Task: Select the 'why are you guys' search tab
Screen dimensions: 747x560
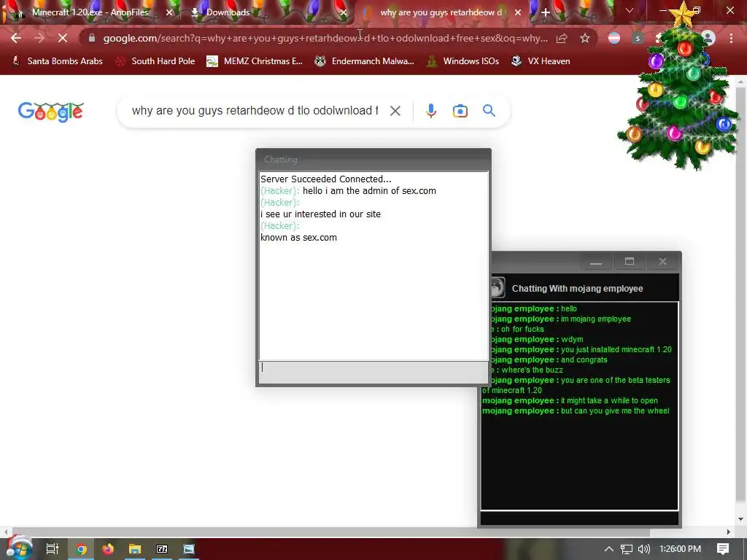Action: [x=441, y=12]
